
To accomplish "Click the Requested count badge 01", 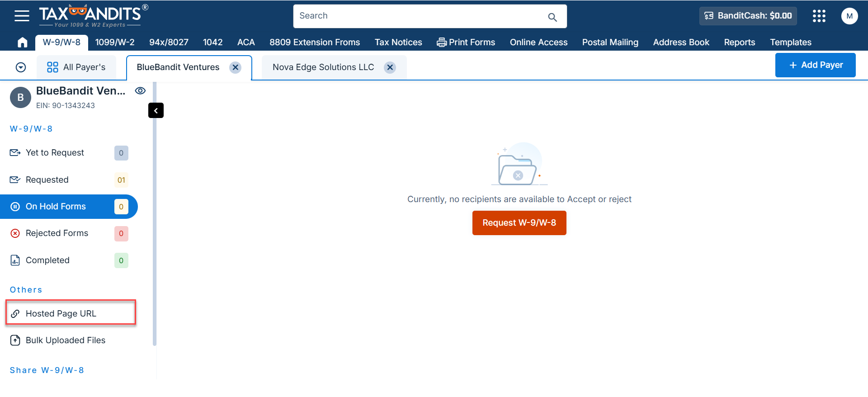I will pyautogui.click(x=121, y=180).
